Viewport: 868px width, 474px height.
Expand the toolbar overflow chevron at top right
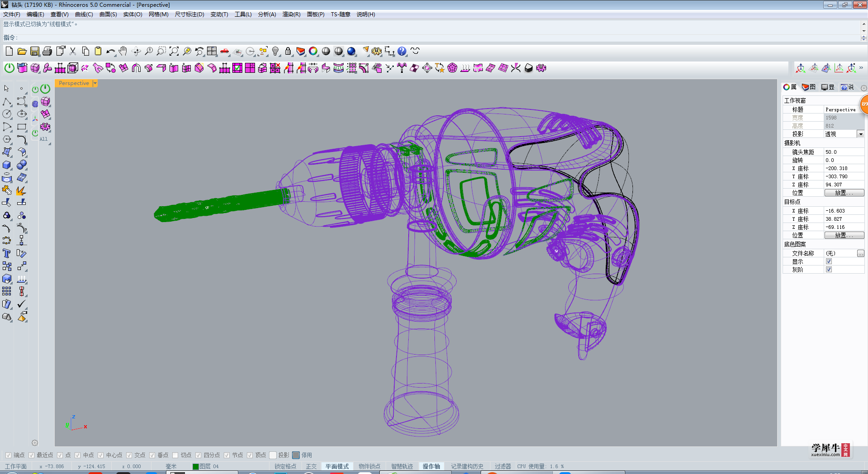click(861, 68)
